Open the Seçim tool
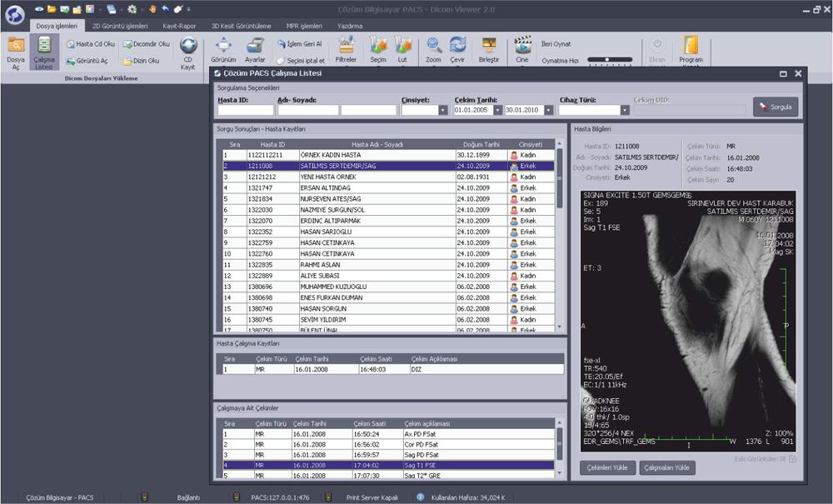Screen dimensions: 833x504 pyautogui.click(x=378, y=51)
